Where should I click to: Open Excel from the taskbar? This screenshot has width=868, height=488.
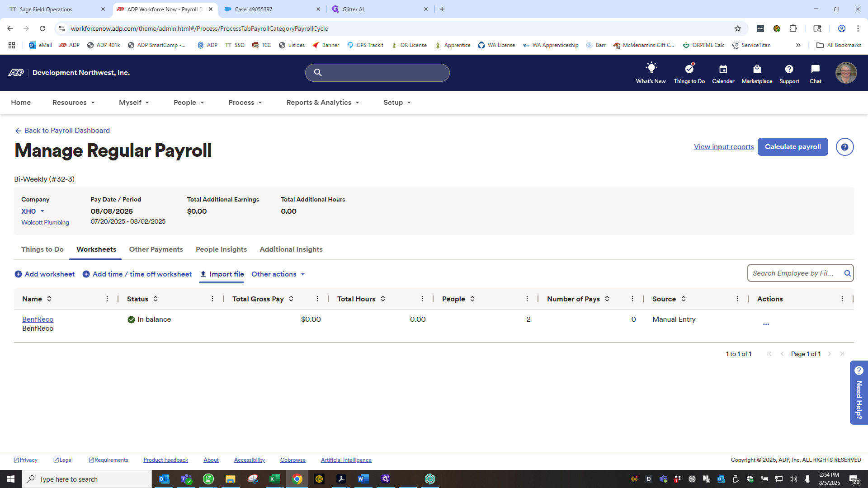274,479
